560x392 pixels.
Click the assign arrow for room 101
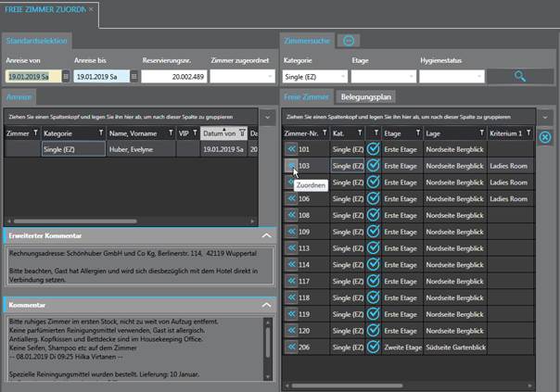tap(291, 149)
